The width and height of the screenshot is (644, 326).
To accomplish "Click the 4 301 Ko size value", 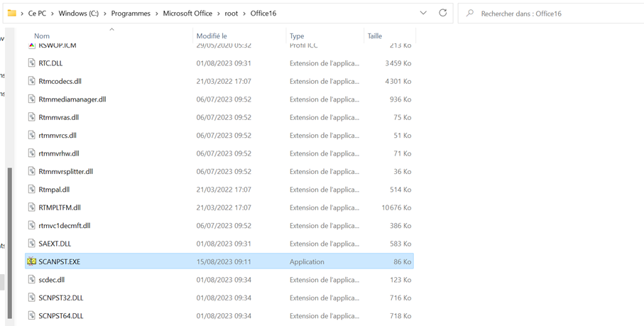I will (398, 81).
